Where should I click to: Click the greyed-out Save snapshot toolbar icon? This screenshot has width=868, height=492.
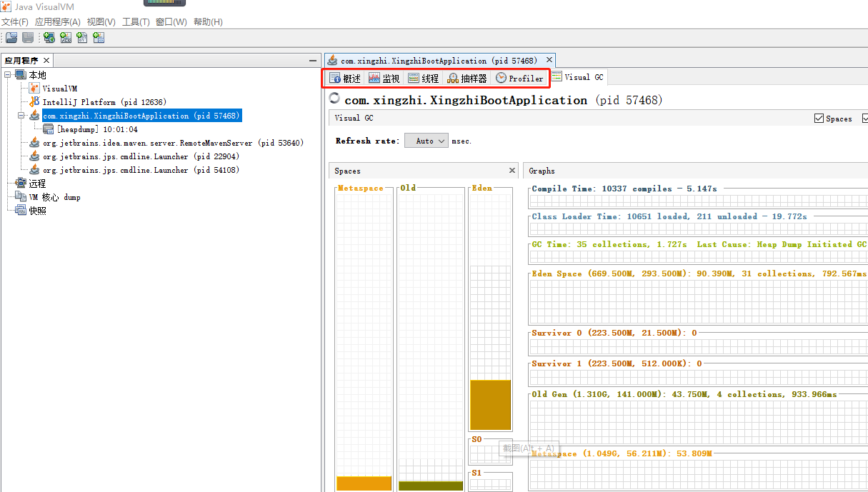28,38
